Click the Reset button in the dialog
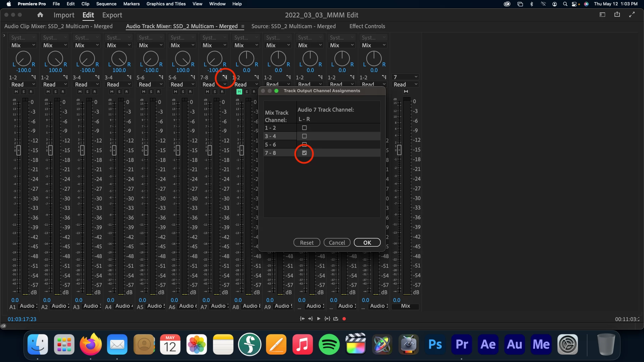644x362 pixels. coord(307,243)
